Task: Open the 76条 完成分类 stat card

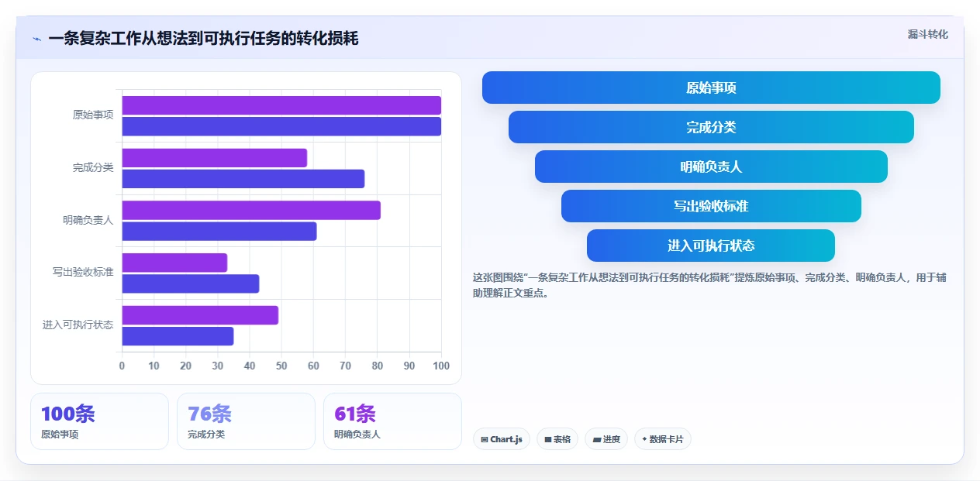Action: click(x=246, y=421)
